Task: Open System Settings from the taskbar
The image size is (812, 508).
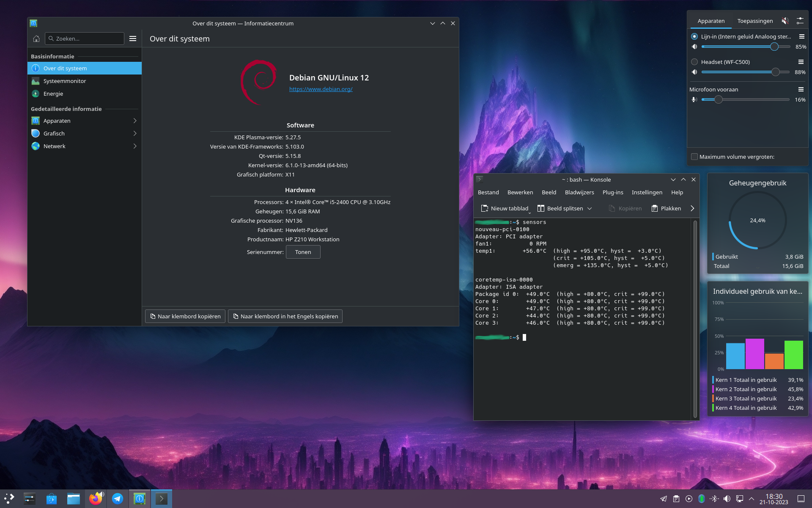Action: coord(30,499)
